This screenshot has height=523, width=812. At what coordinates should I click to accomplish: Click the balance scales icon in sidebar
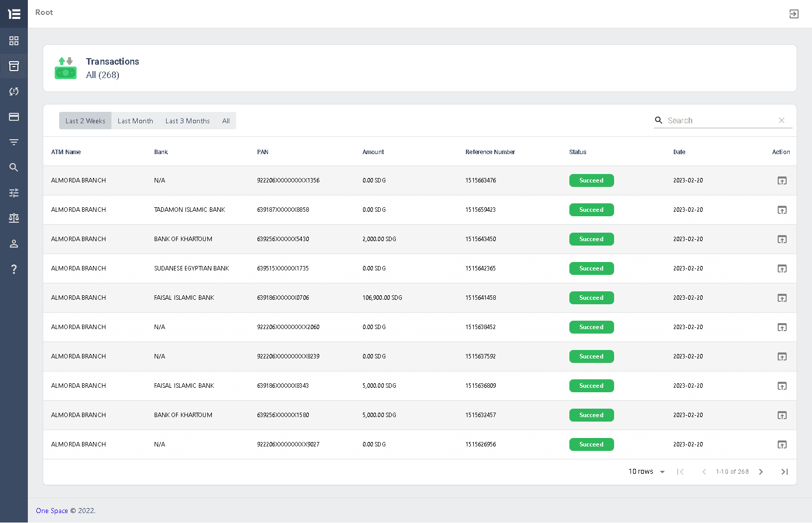pyautogui.click(x=13, y=218)
